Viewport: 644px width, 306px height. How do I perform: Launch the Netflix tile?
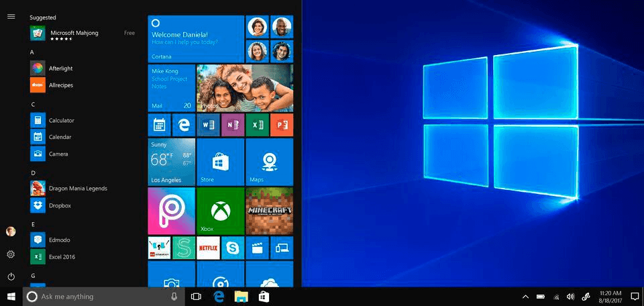(x=208, y=248)
